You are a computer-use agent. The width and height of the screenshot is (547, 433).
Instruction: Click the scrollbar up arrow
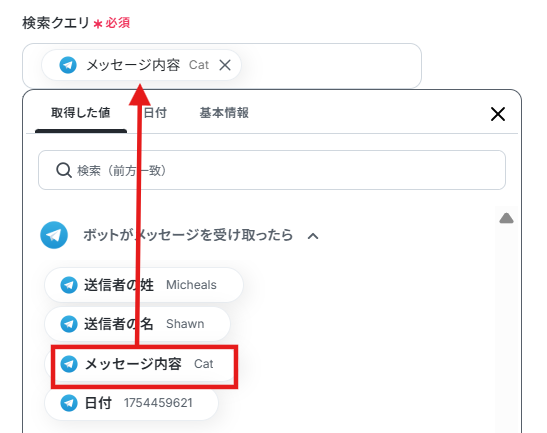(506, 218)
